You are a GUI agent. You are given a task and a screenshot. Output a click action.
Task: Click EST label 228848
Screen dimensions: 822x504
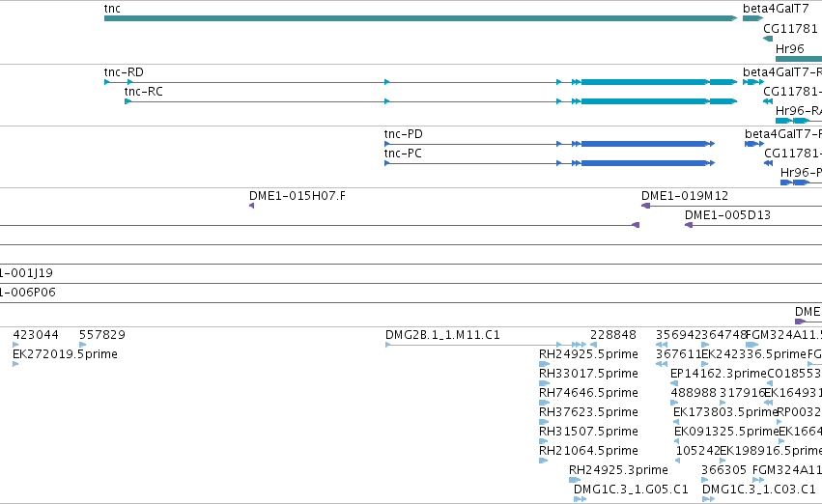pyautogui.click(x=612, y=335)
